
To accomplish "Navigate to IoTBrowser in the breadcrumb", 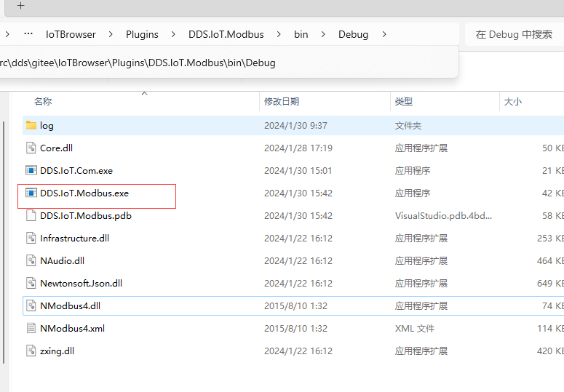I will pyautogui.click(x=71, y=34).
